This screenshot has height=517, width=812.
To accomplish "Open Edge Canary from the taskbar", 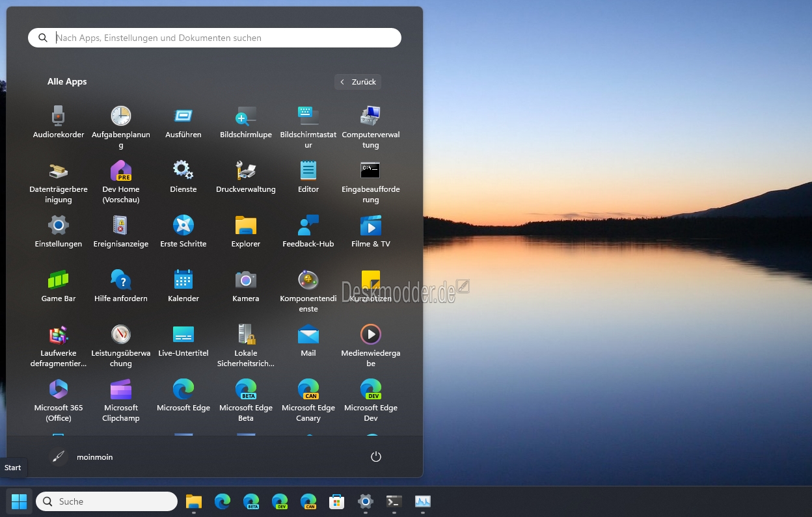I will point(308,501).
